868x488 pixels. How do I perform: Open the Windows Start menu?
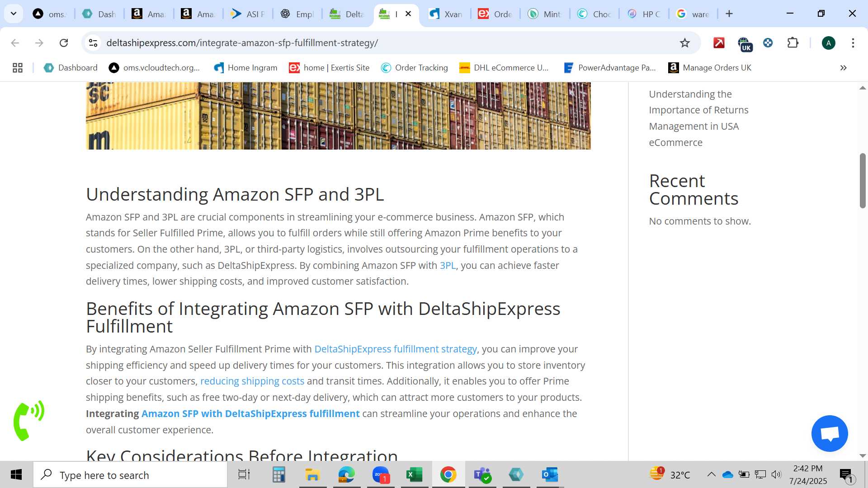(16, 475)
